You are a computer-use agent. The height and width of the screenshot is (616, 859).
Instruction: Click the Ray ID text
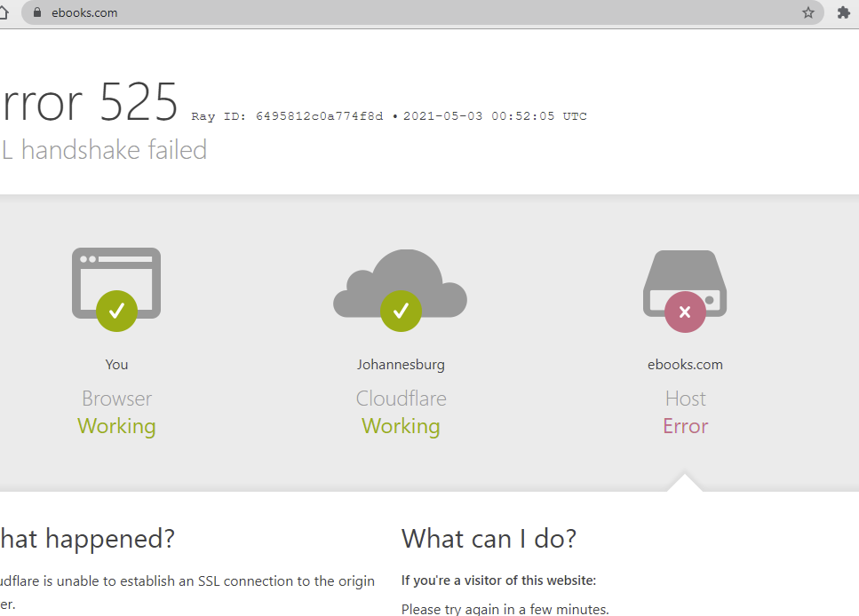pos(287,116)
